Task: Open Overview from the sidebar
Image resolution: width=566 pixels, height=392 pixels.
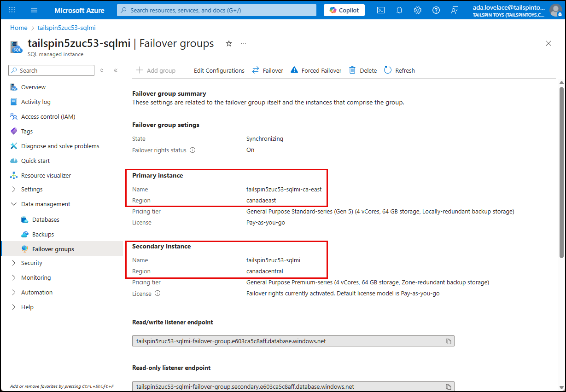Action: [33, 87]
